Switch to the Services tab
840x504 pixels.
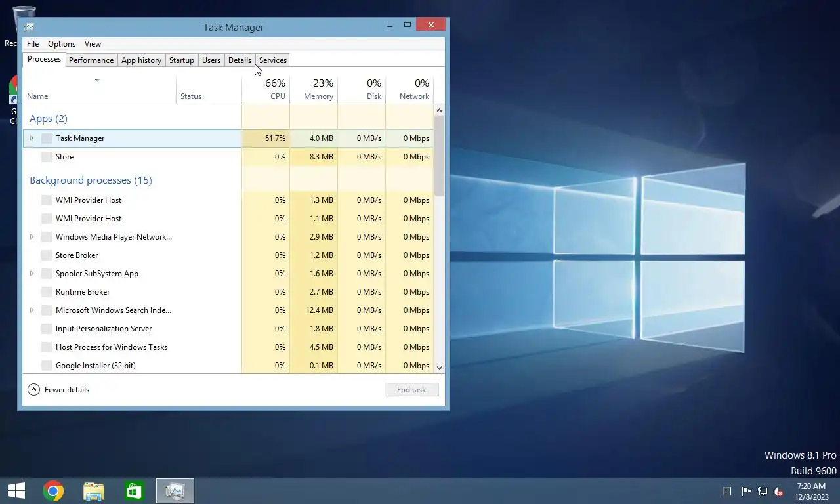click(273, 60)
